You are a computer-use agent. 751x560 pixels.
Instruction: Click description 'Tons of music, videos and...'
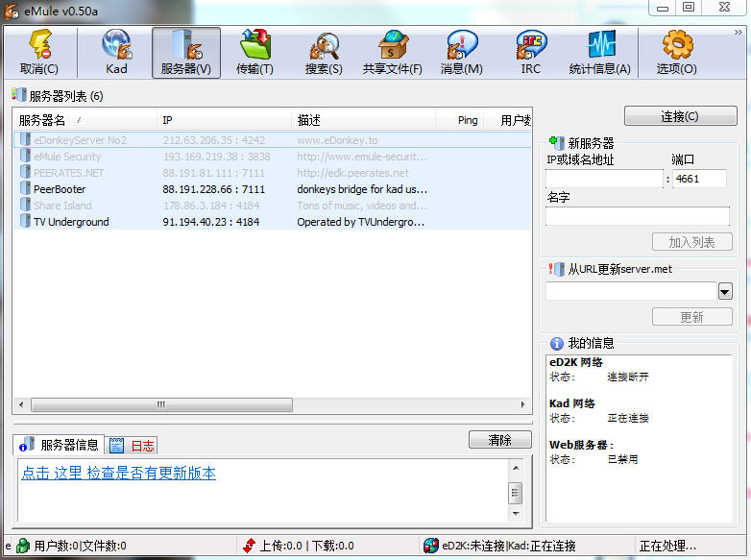click(x=362, y=206)
